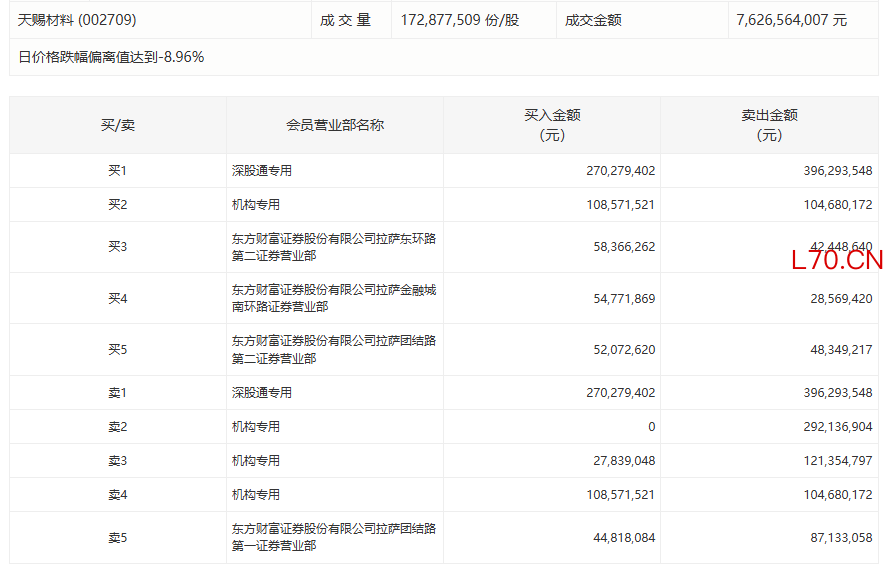The width and height of the screenshot is (887, 579).
Task: Open the 拉萨东环路第二证券营业部 broker entry
Action: coord(333,247)
